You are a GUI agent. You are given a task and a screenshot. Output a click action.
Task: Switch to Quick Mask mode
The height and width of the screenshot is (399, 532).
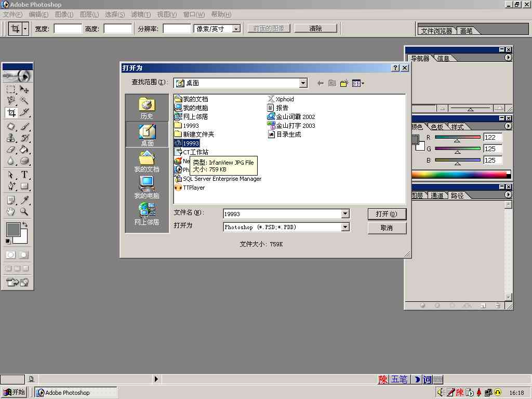tap(23, 255)
